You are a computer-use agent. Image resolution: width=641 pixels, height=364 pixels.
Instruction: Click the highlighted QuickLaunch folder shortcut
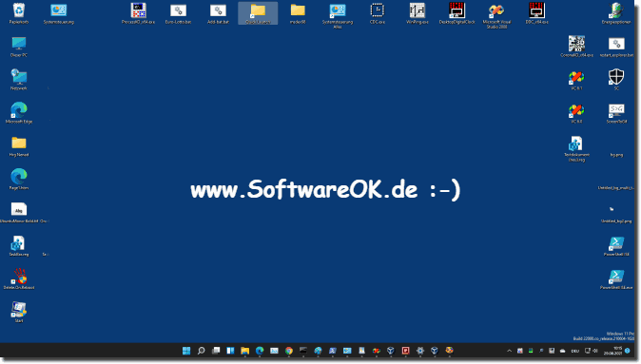[x=258, y=12]
